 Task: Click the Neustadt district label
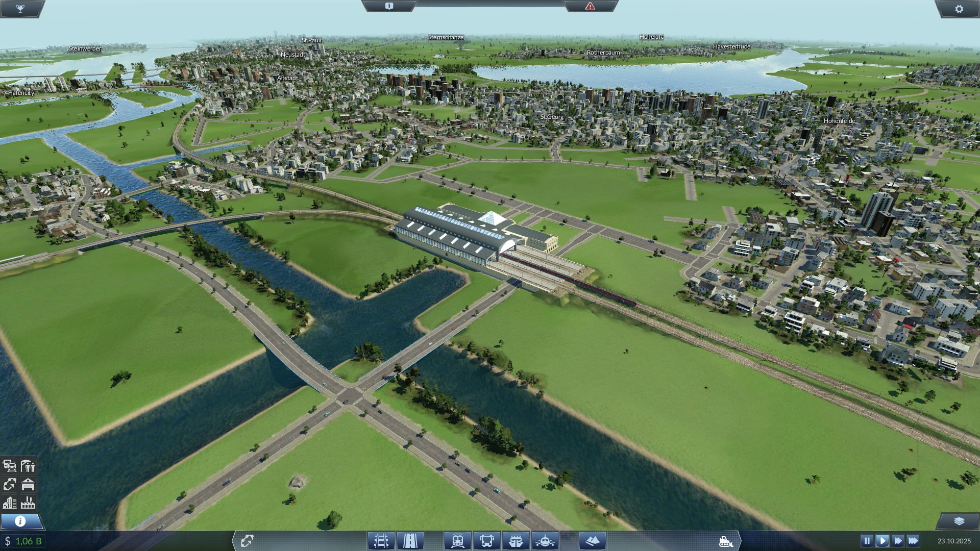(x=293, y=55)
